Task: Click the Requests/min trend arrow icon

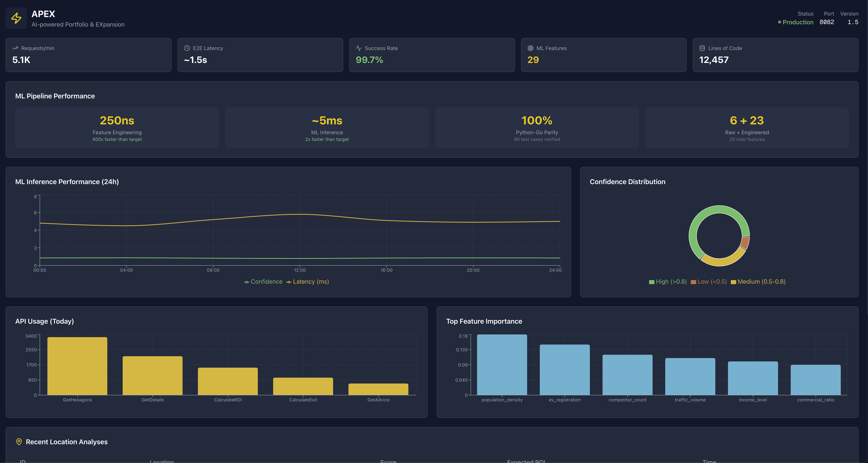Action: coord(15,48)
